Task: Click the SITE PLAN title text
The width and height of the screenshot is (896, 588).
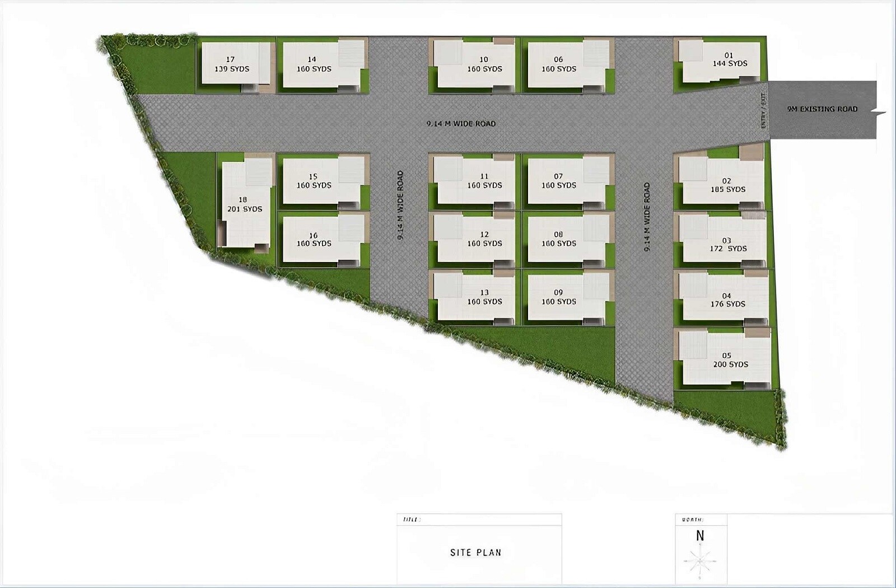Action: tap(477, 551)
